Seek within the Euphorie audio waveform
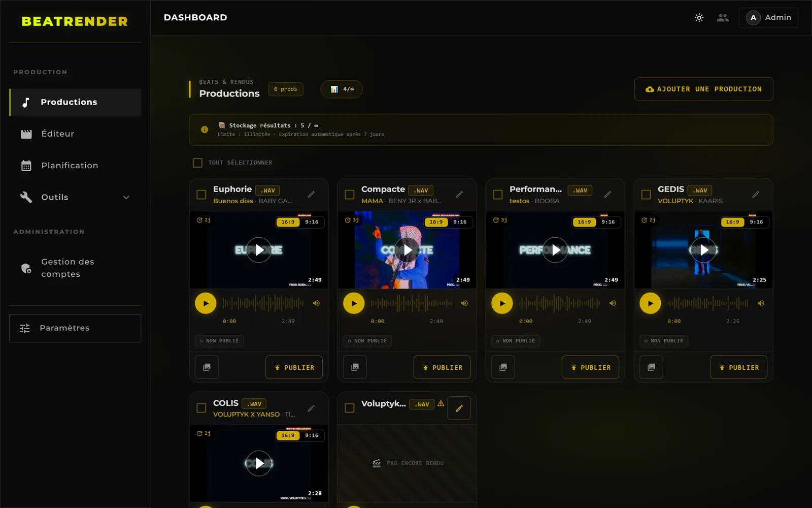 click(x=263, y=303)
